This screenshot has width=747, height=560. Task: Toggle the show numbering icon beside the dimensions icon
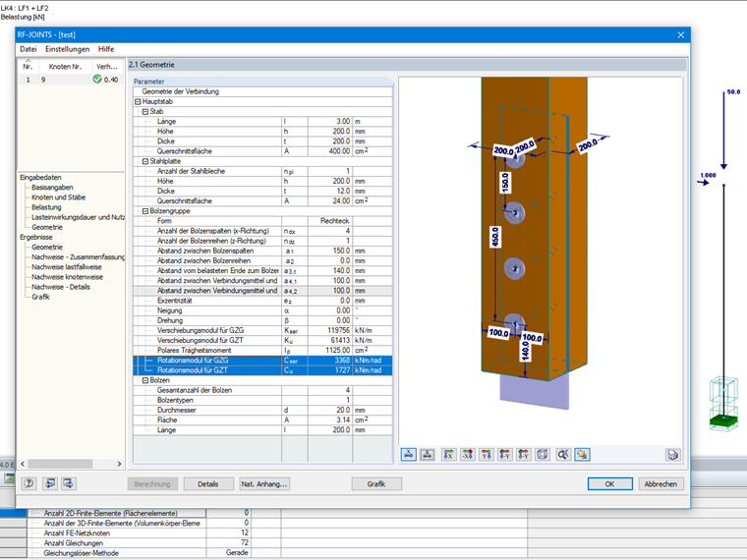(428, 454)
